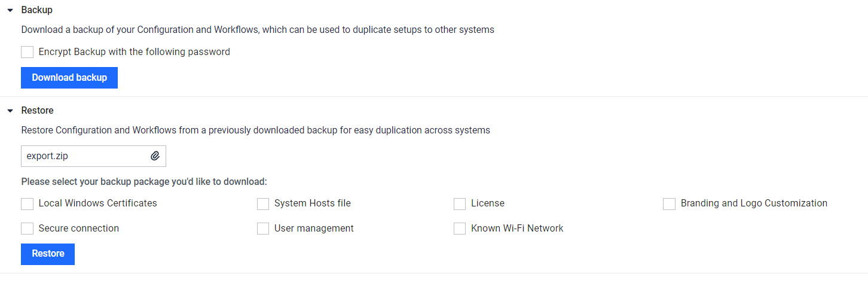Click the export.zip file input field
This screenshot has width=868, height=286.
84,156
